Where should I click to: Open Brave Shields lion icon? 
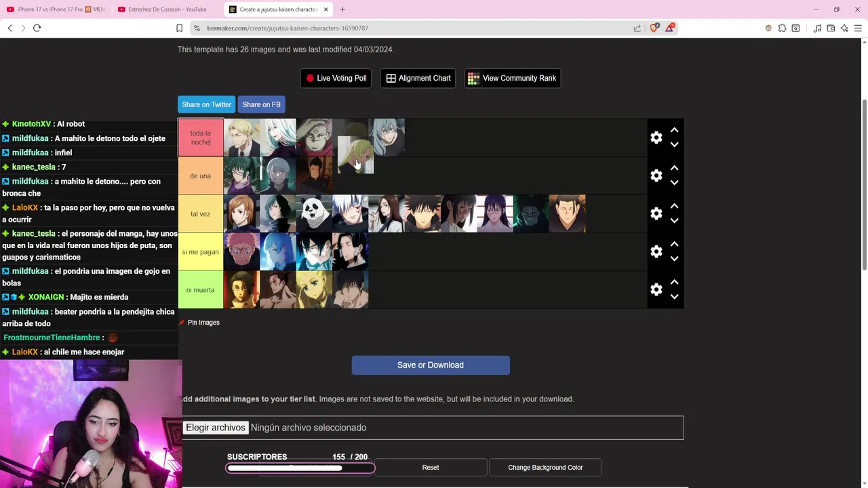coord(654,28)
